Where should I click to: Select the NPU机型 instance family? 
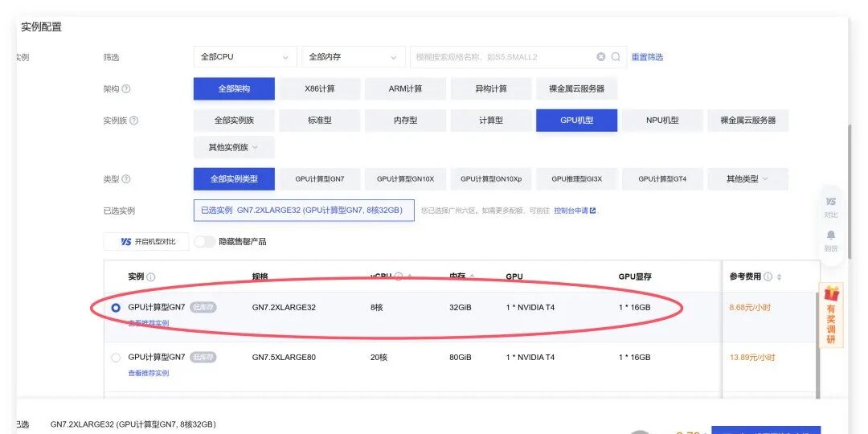662,121
